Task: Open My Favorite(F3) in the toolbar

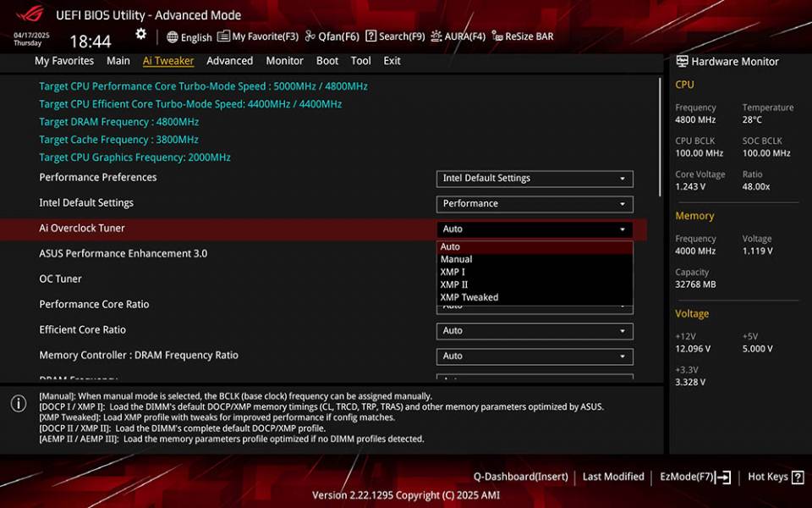Action: tap(258, 37)
